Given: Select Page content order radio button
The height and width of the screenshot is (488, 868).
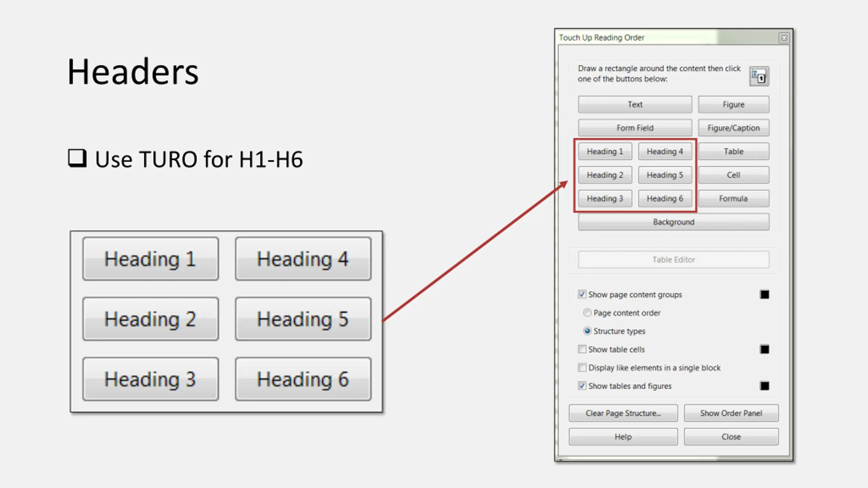Looking at the screenshot, I should point(587,312).
